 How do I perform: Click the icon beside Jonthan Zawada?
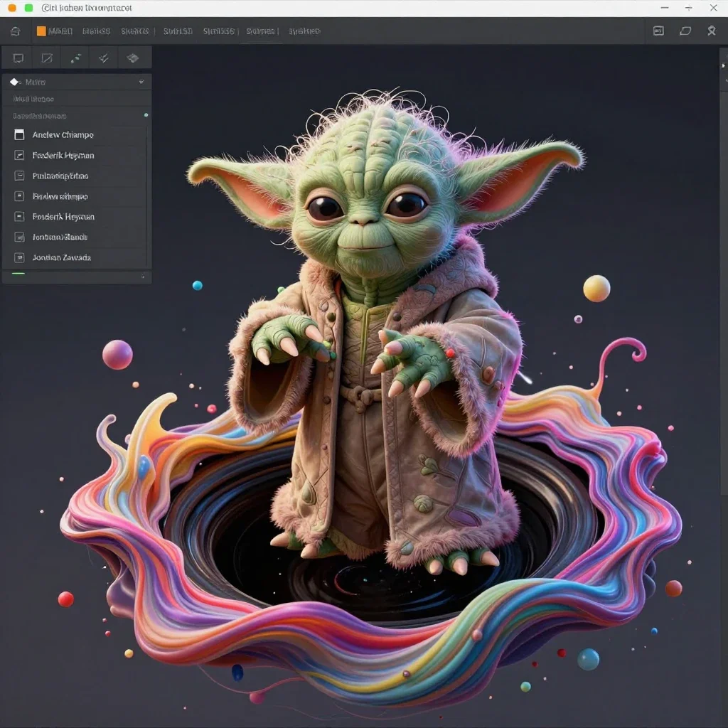click(19, 257)
